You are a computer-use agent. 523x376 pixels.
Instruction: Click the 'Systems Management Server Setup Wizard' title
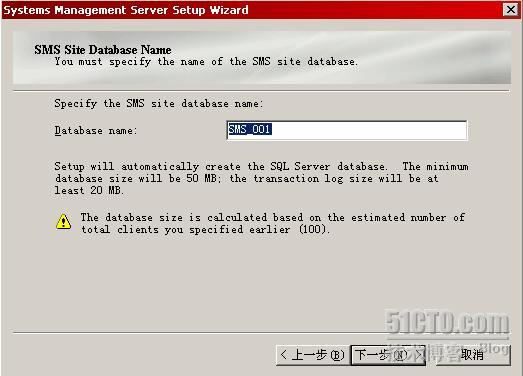click(126, 10)
